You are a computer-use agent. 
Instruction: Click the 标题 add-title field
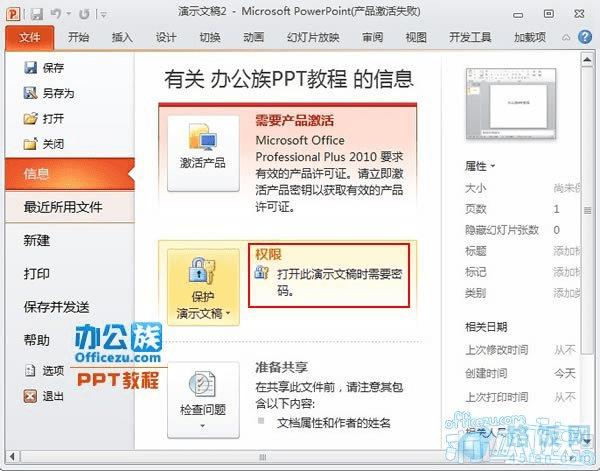point(567,251)
